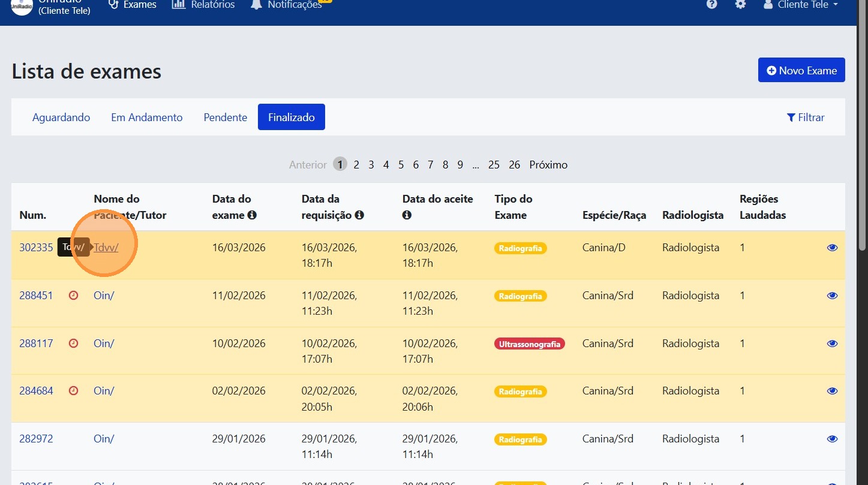The image size is (868, 485).
Task: Go to Próximo page of exams
Action: (548, 165)
